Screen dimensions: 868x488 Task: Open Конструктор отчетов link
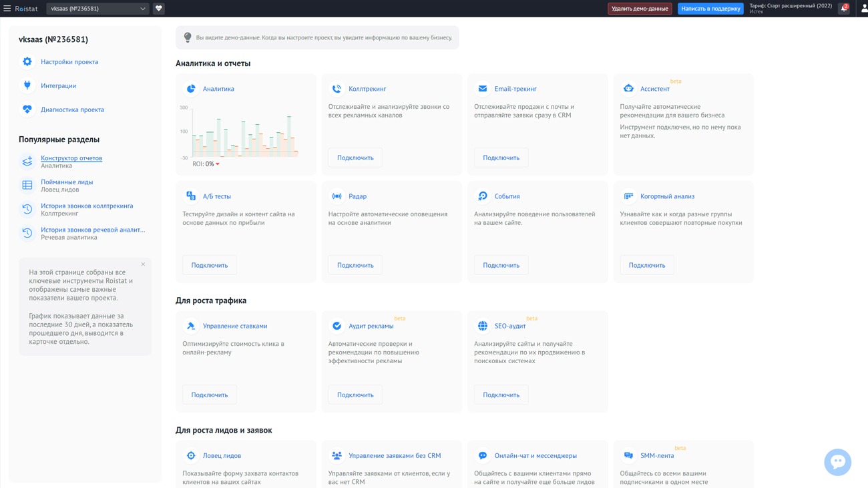click(71, 158)
